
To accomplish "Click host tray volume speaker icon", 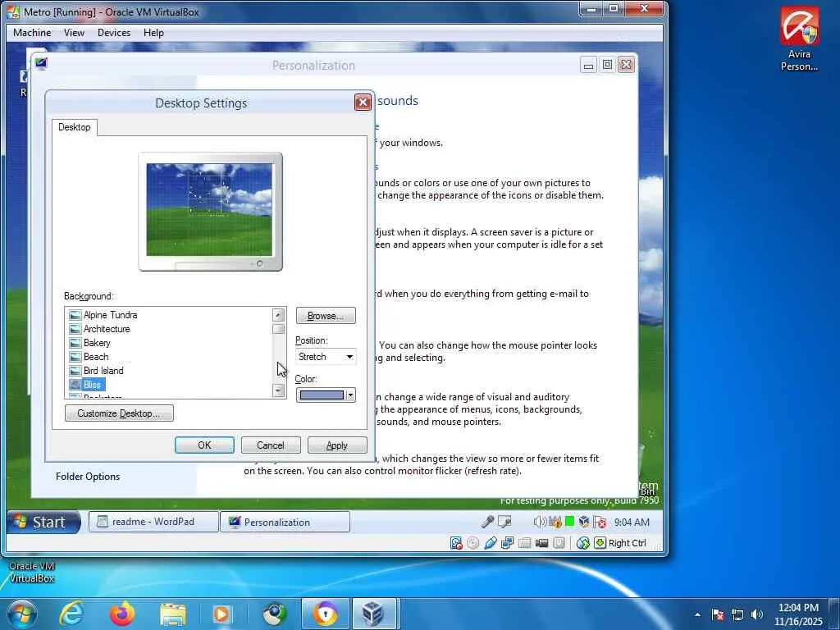I will coord(756,614).
